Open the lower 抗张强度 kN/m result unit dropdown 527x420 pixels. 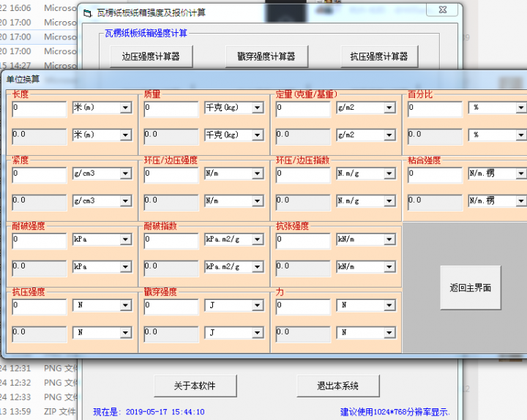389,267
